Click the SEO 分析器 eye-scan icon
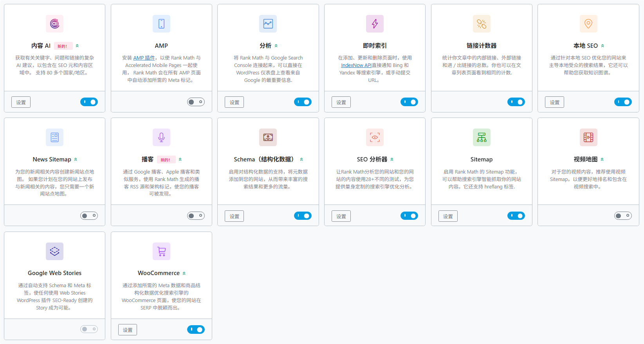Screen dimensions: 644x344 [375, 138]
